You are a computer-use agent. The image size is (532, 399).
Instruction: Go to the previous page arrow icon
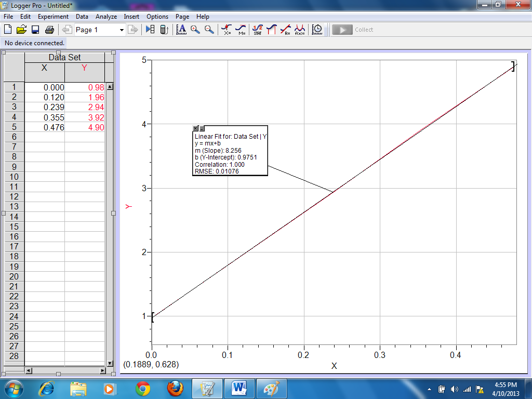coord(67,30)
